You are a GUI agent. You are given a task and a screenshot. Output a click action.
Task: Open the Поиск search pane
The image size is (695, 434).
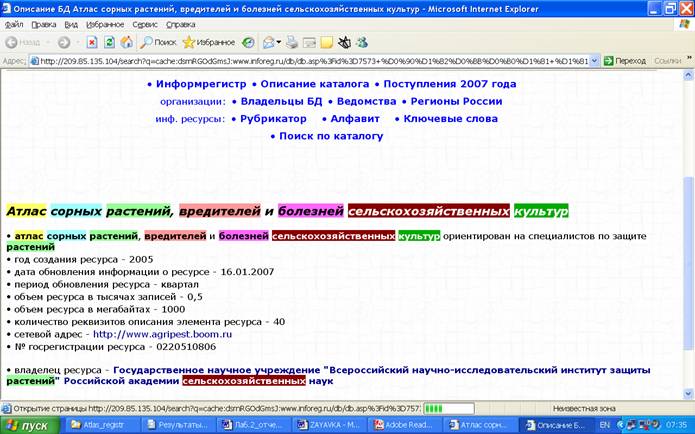(x=157, y=42)
